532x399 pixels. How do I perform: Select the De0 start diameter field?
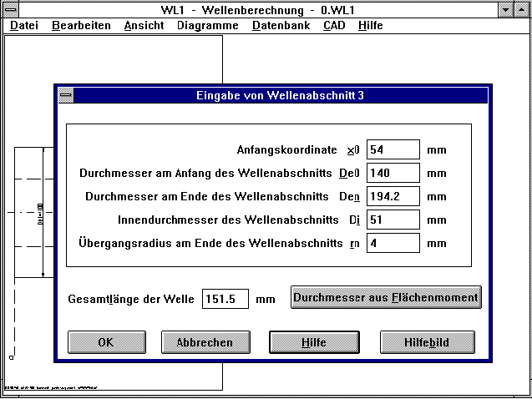393,174
